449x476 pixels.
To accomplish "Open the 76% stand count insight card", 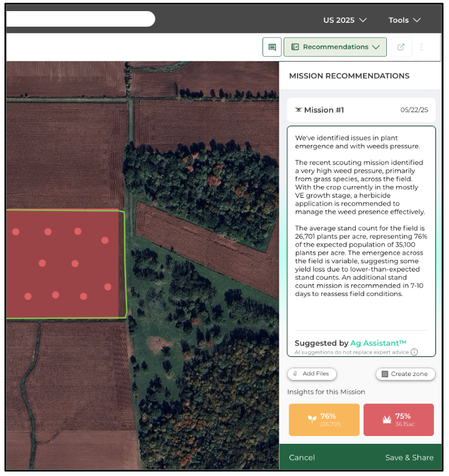I will [324, 420].
